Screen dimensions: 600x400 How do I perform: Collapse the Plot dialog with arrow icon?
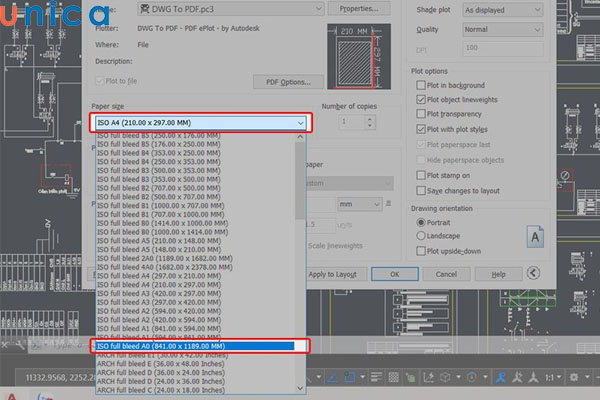coord(533,273)
